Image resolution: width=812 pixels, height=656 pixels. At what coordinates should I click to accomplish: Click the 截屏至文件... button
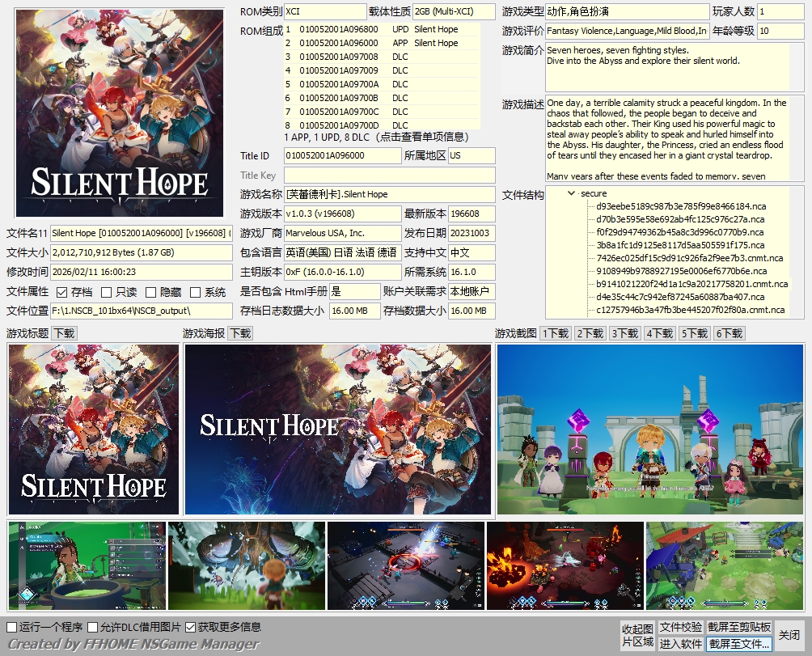pyautogui.click(x=739, y=644)
